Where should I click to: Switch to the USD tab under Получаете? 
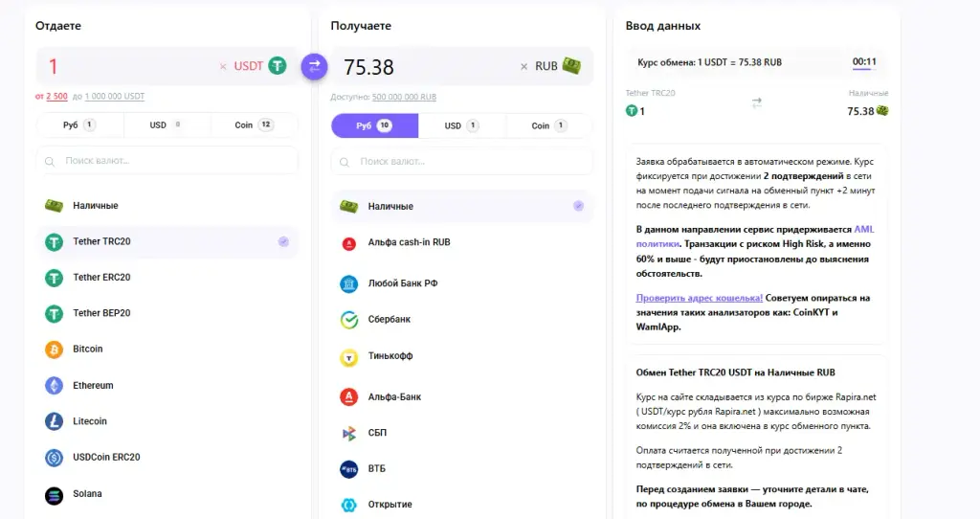click(x=462, y=125)
